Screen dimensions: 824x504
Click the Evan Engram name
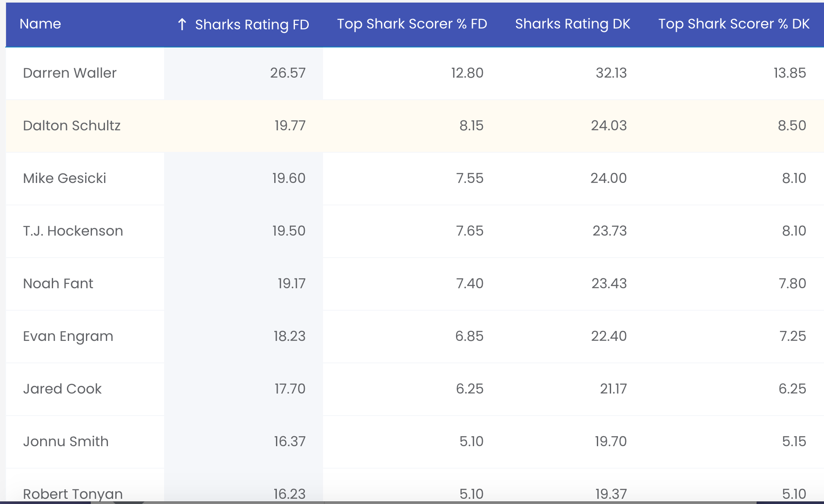coord(68,337)
